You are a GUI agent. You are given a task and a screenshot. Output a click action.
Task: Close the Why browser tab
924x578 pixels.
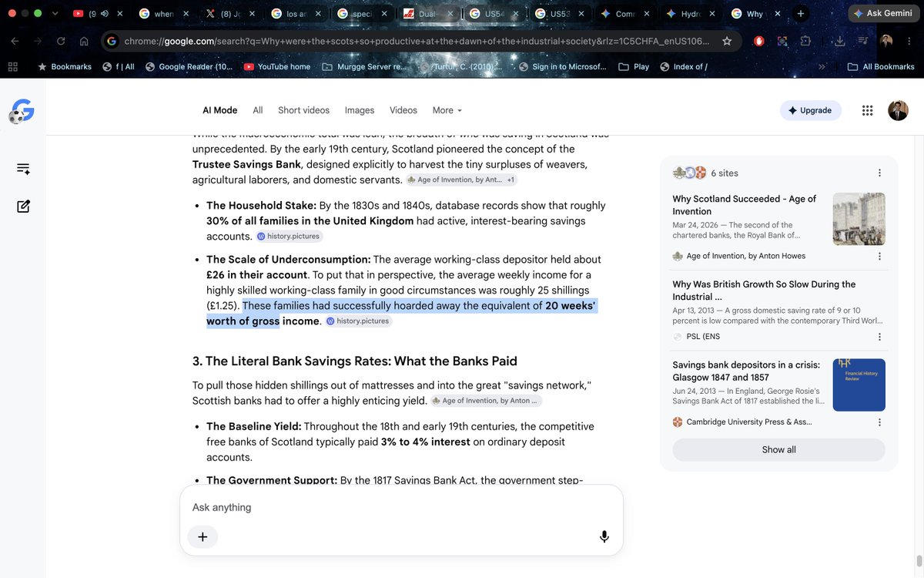(x=776, y=14)
